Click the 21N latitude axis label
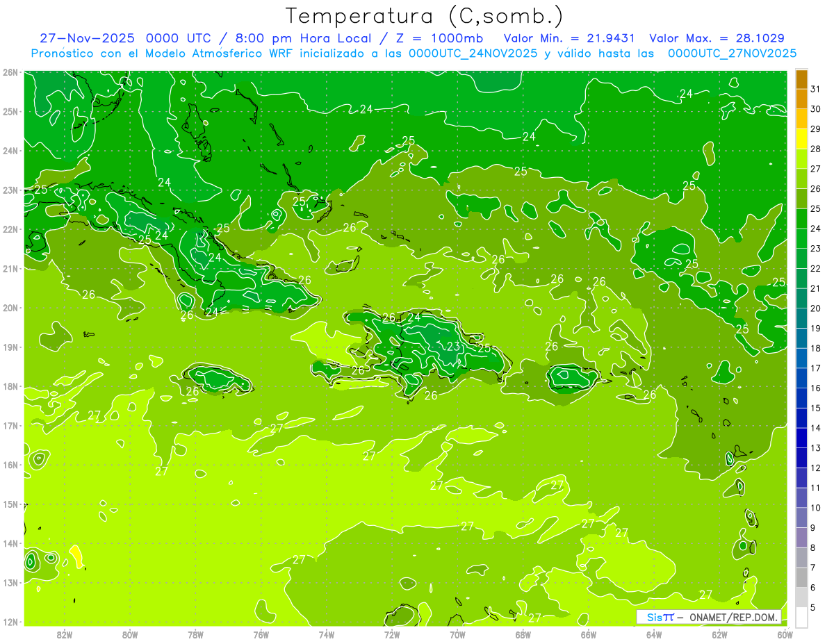Image resolution: width=834 pixels, height=644 pixels. [x=10, y=268]
